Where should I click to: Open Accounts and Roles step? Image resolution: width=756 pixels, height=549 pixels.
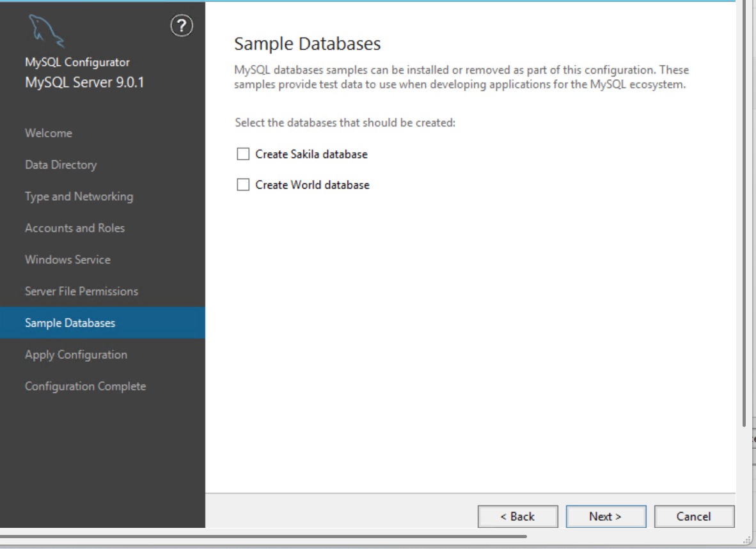tap(75, 228)
